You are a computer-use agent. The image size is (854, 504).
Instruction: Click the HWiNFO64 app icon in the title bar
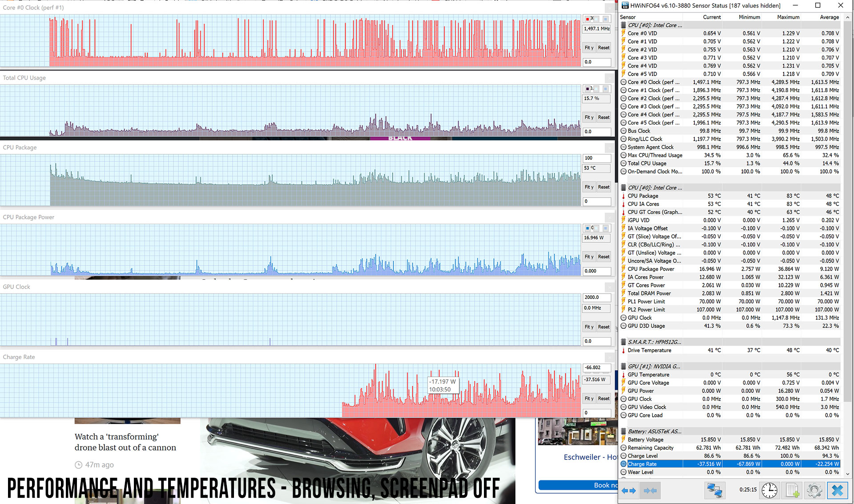tap(625, 5)
